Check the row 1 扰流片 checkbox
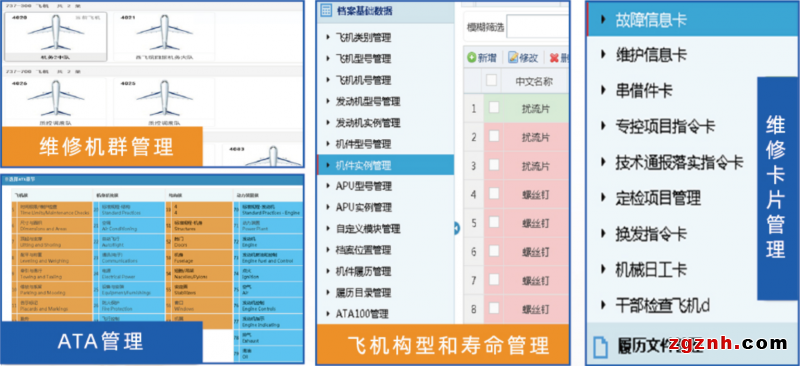Image resolution: width=800 pixels, height=366 pixels. (494, 108)
